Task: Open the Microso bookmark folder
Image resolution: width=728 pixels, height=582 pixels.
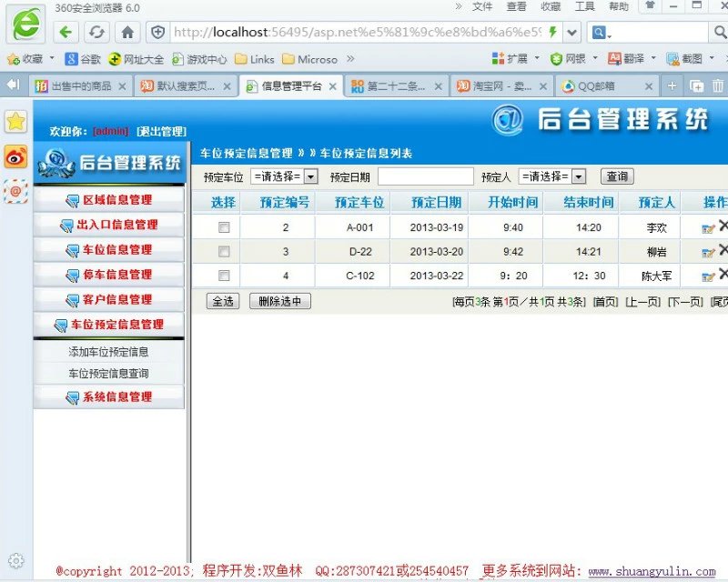Action: [309, 59]
